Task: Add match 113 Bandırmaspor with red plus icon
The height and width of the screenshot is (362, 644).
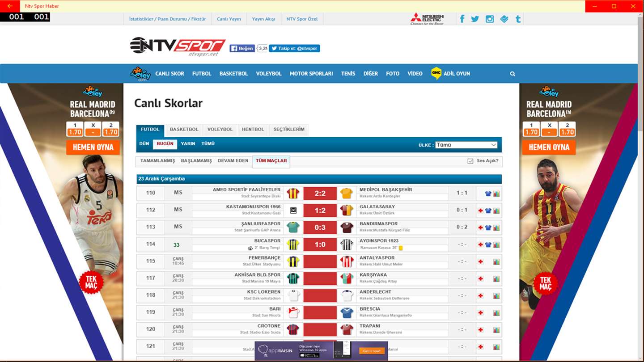Action: tap(480, 227)
